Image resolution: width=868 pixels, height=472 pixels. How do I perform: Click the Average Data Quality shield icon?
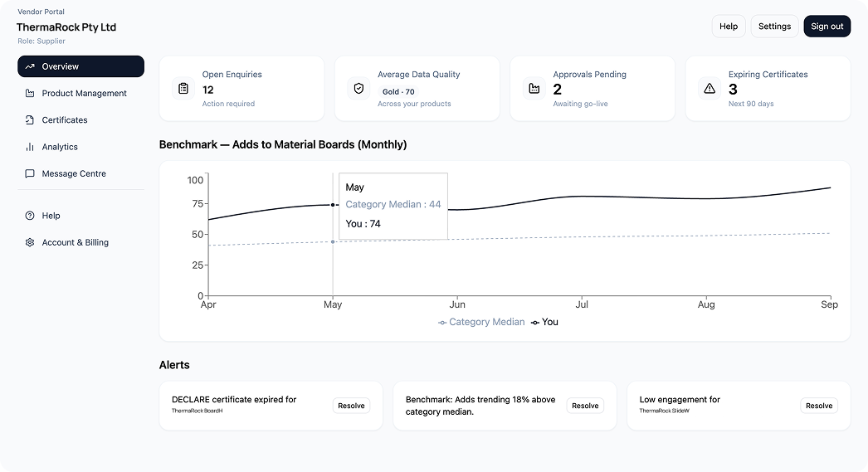pos(358,88)
